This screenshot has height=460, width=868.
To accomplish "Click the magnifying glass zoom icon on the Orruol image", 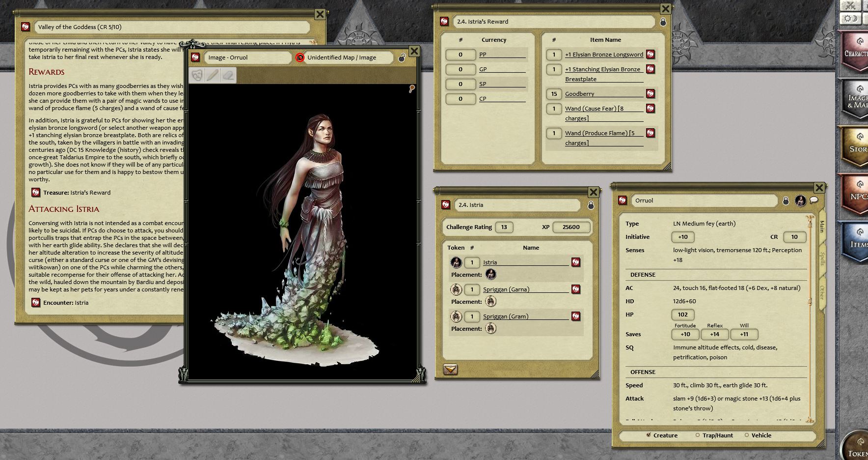I will tap(411, 89).
